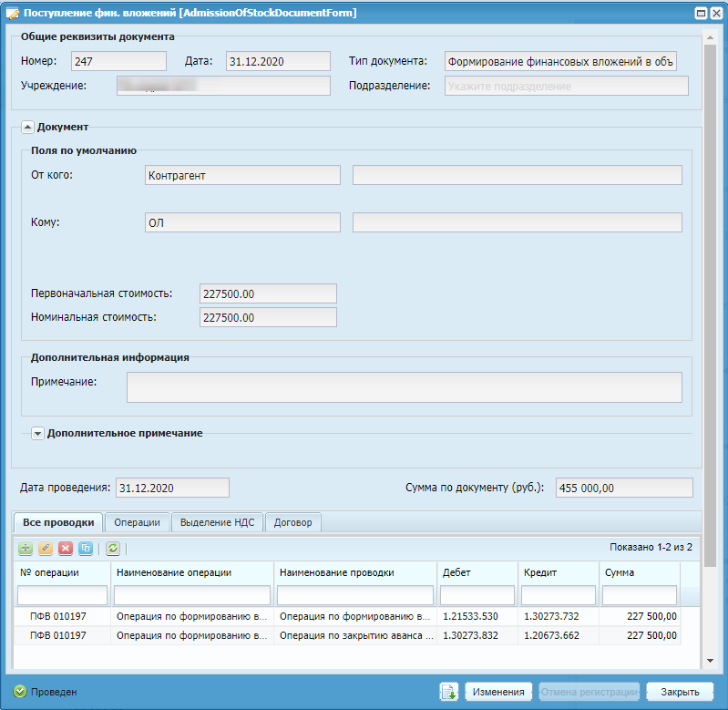The width and height of the screenshot is (728, 710).
Task: Switch to the Операции tab
Action: (x=137, y=522)
